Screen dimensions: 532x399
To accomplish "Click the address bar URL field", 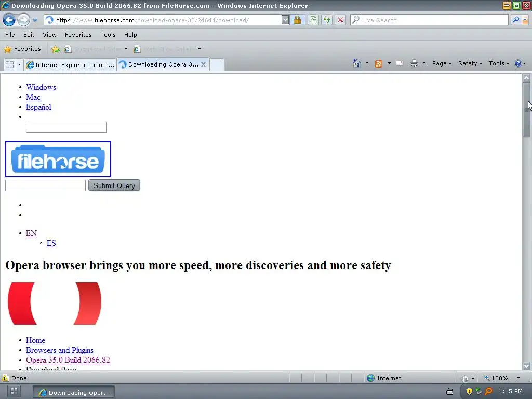I will click(163, 20).
